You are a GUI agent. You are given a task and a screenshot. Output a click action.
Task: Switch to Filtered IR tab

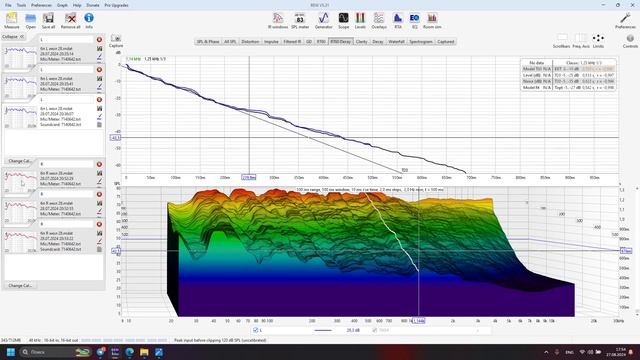pos(292,42)
